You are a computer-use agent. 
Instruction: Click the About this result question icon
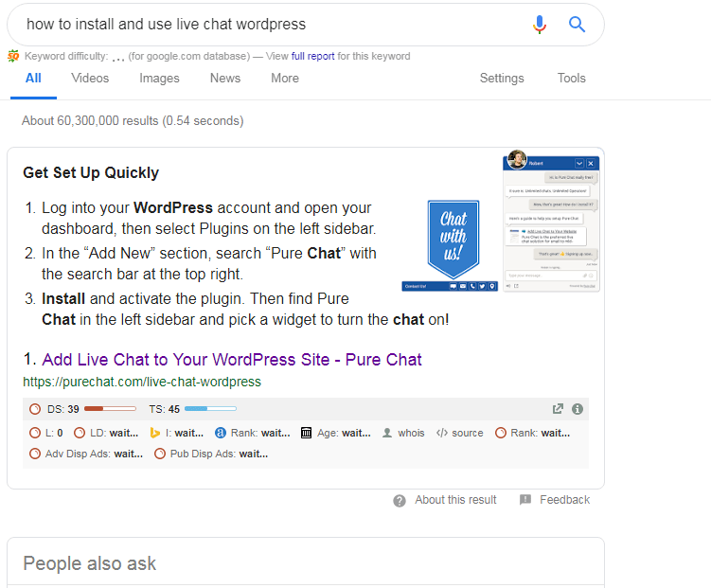(400, 501)
